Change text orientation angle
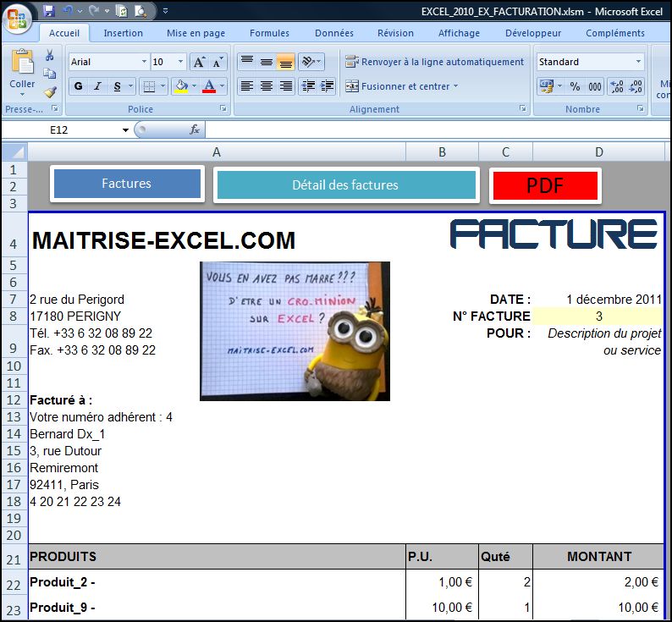This screenshot has width=672, height=622. pyautogui.click(x=311, y=62)
